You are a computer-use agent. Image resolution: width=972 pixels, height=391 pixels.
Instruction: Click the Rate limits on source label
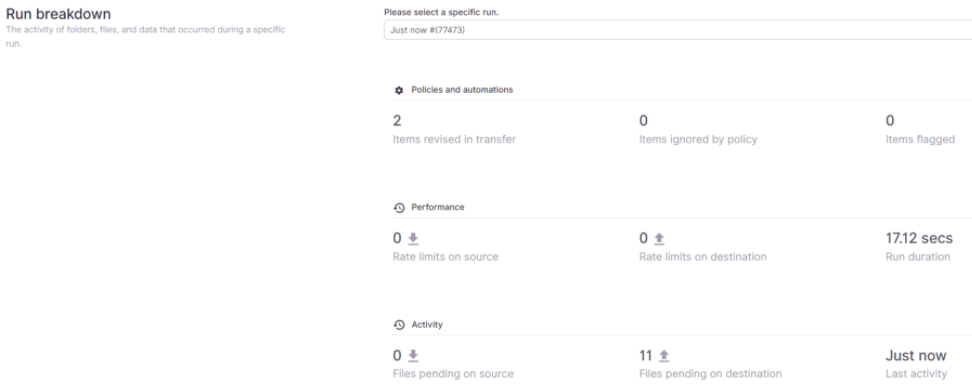(x=446, y=257)
